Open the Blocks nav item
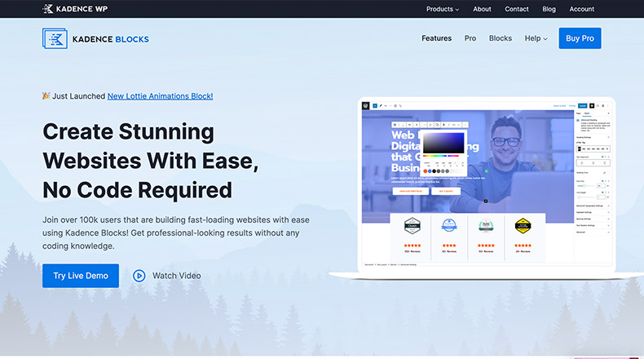Screen dimensions: 644x359 click(x=500, y=38)
